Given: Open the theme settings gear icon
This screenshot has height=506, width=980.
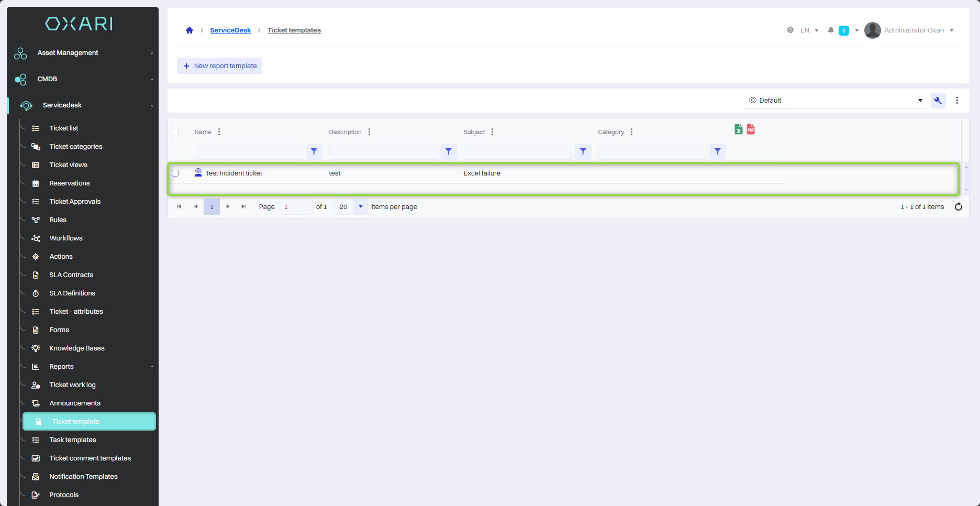Looking at the screenshot, I should (x=790, y=30).
